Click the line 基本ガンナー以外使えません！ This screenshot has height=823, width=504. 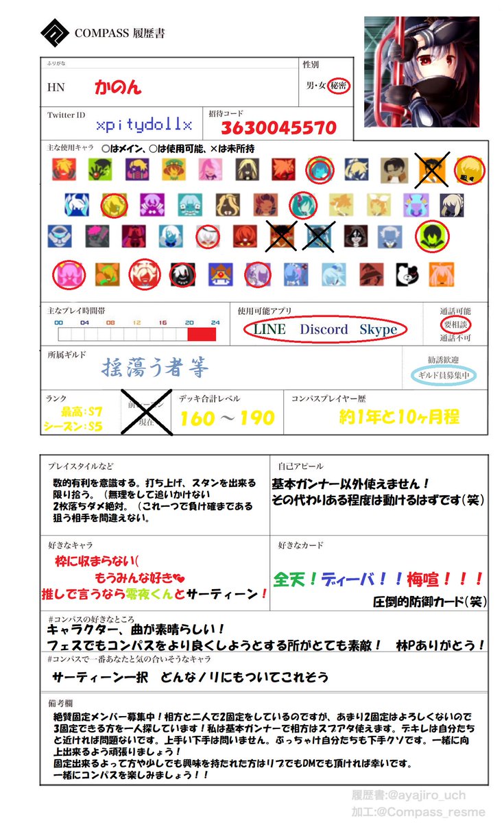coord(351,484)
